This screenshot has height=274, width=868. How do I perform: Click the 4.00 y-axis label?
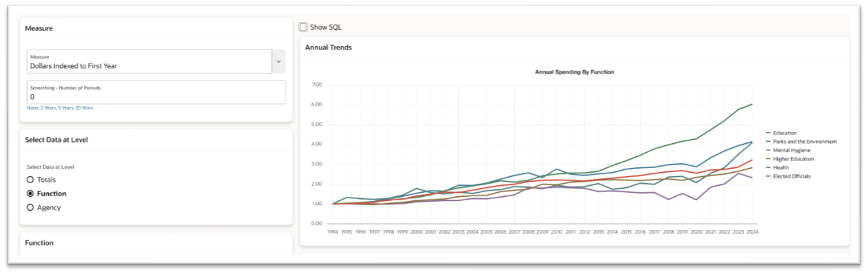point(317,145)
